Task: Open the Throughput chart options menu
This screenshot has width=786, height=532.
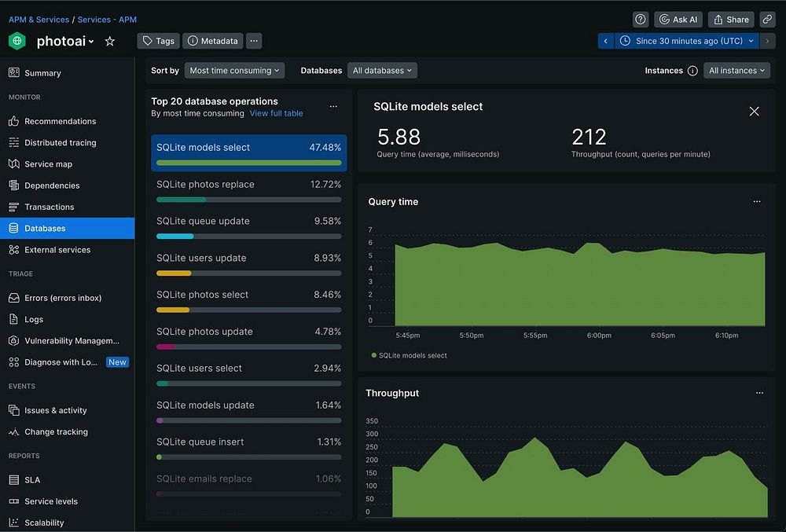Action: point(759,393)
